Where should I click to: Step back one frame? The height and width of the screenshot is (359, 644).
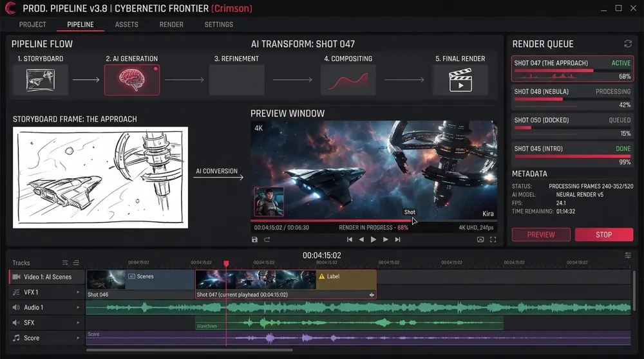point(361,239)
